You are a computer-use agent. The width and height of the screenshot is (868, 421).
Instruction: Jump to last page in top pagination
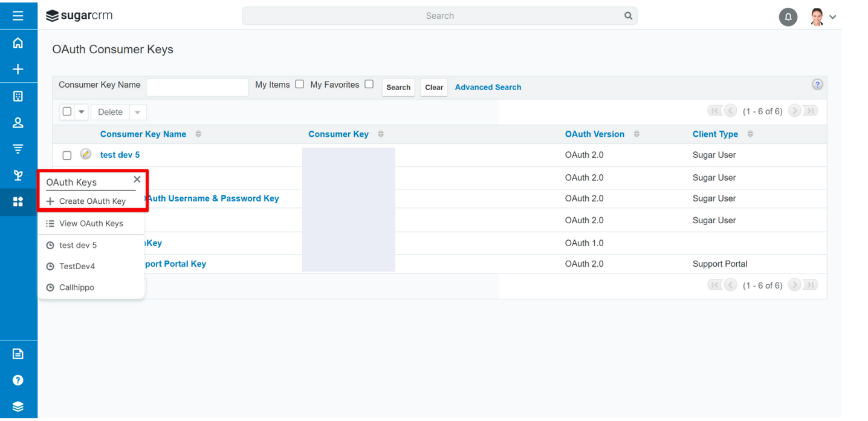[811, 111]
